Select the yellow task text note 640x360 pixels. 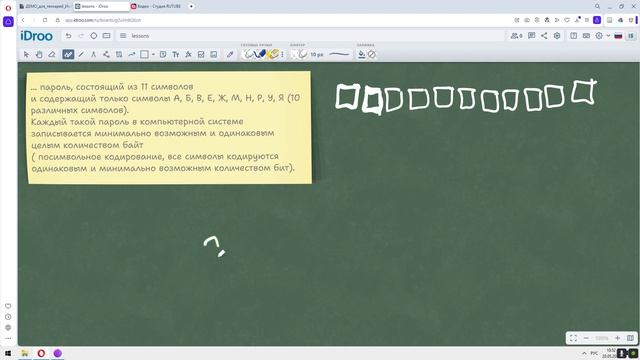[169, 127]
